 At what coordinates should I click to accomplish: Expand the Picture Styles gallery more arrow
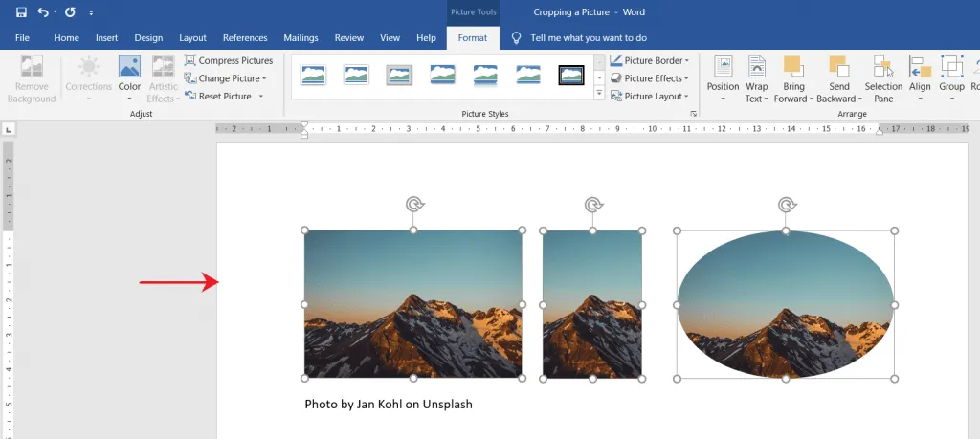[x=599, y=94]
